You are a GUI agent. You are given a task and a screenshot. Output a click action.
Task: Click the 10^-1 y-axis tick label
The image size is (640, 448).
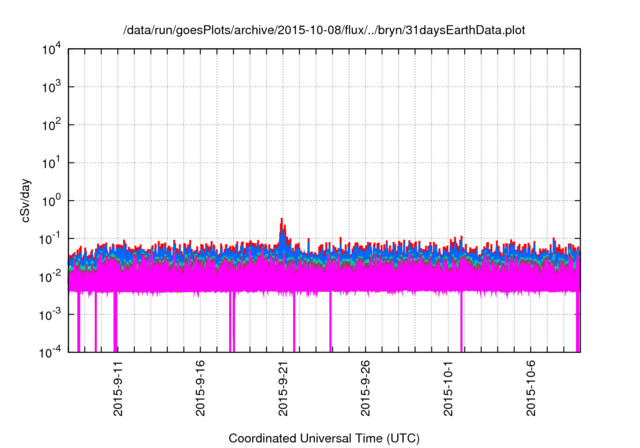click(50, 239)
